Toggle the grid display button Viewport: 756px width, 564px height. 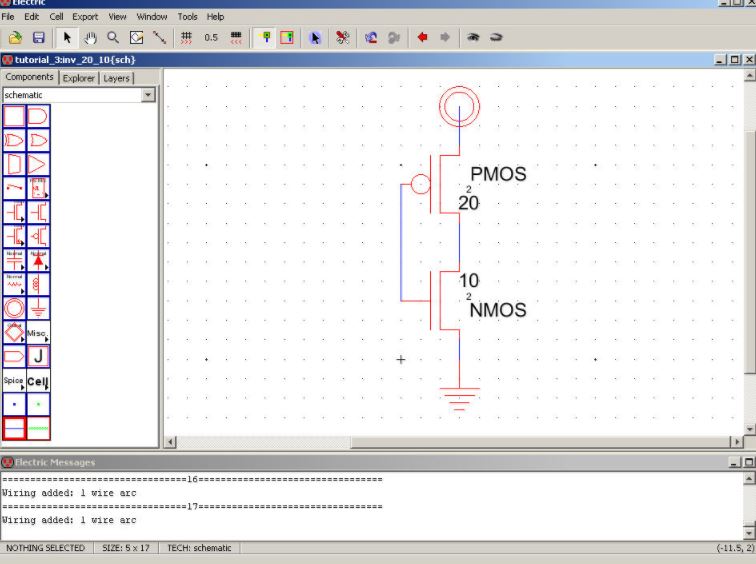tap(186, 37)
